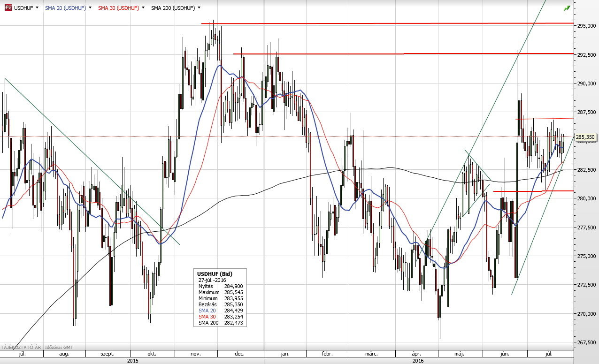Click the márc. month label on time axis
Screen dimensions: 599x364
(372, 354)
